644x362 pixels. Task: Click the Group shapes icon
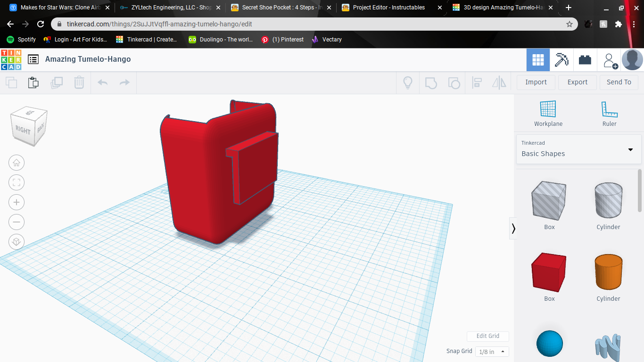pos(431,82)
